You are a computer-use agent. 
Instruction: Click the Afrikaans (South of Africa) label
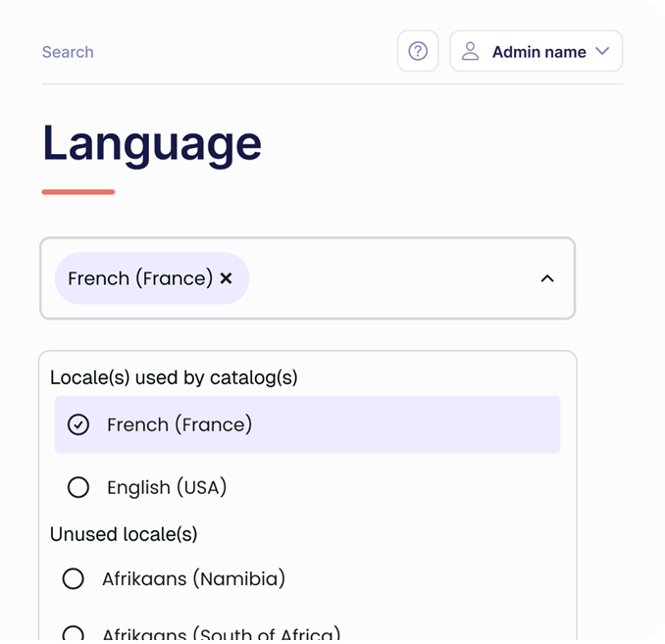[221, 633]
